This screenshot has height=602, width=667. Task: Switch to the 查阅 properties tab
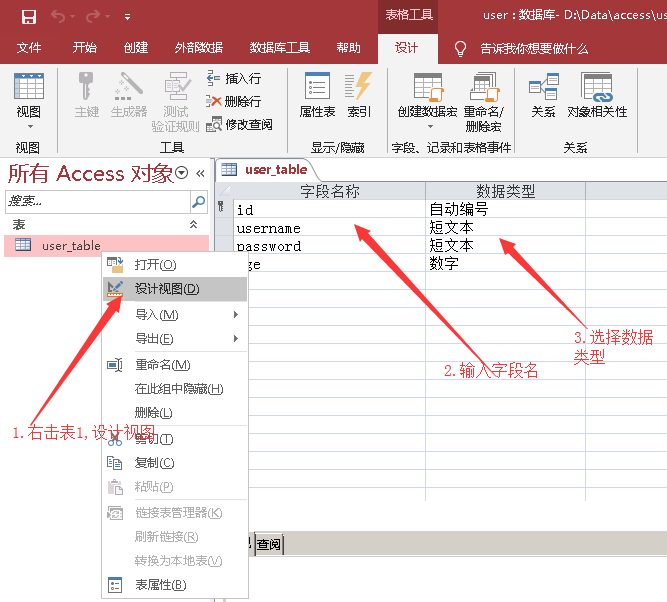point(269,544)
